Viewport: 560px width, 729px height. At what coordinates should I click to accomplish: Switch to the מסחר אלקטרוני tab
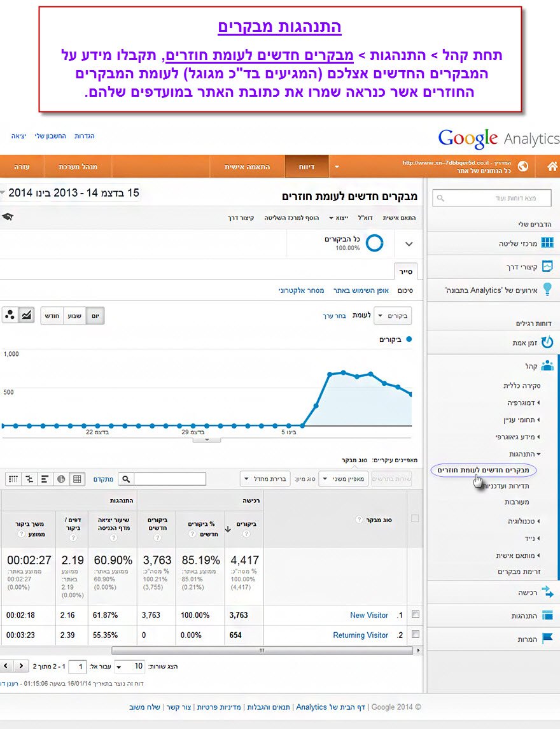[301, 290]
